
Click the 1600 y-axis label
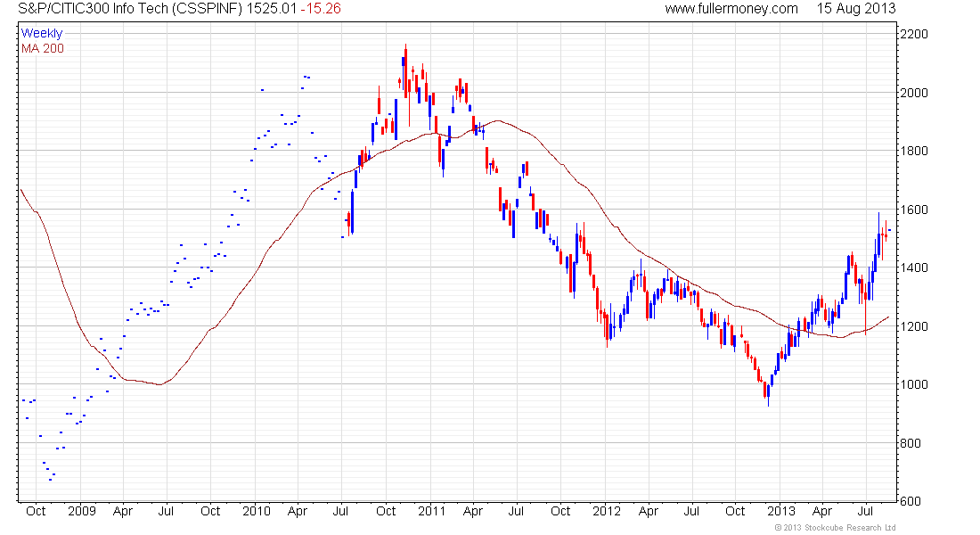tap(914, 210)
